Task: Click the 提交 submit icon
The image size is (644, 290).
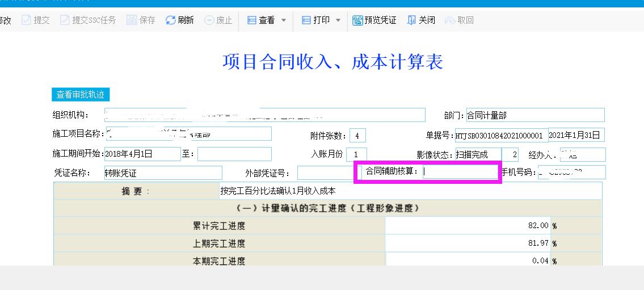Action: click(x=26, y=20)
